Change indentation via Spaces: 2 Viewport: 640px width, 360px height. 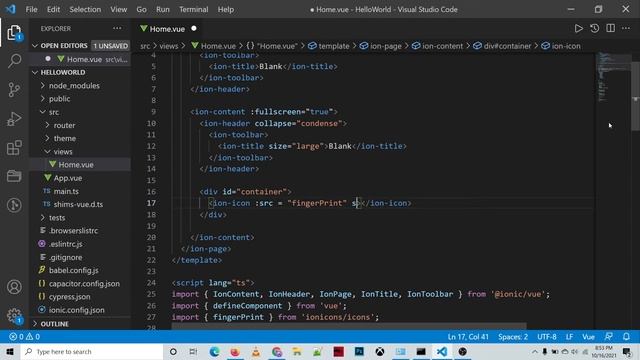point(513,337)
